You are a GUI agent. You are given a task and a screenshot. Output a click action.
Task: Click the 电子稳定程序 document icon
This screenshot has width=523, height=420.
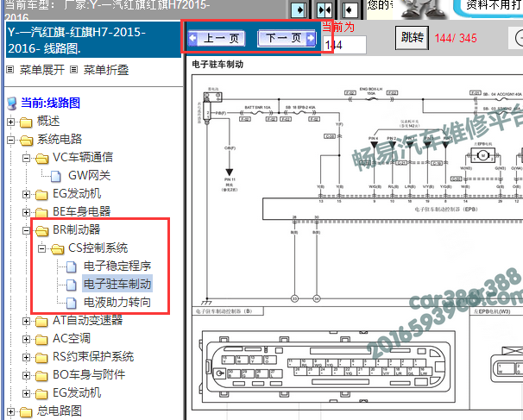(x=72, y=266)
